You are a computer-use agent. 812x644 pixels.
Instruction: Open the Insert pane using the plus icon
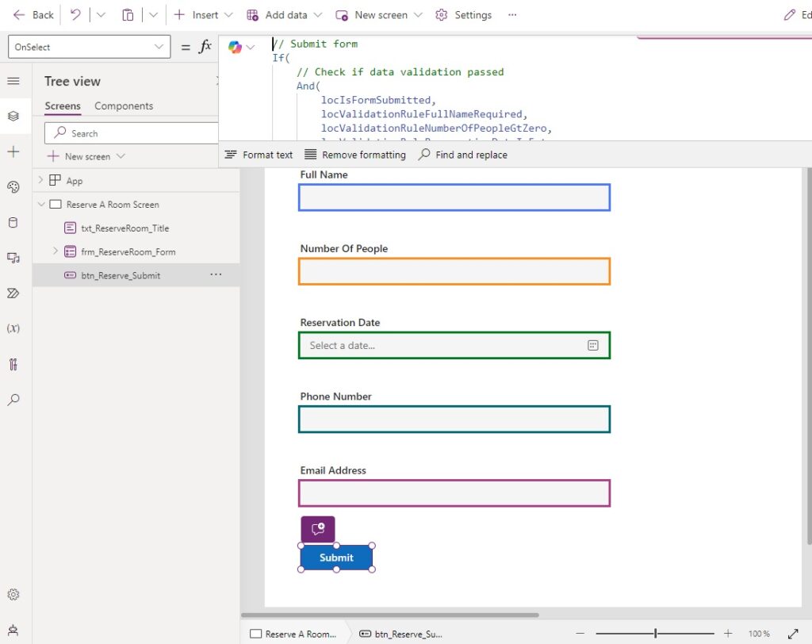pyautogui.click(x=13, y=151)
